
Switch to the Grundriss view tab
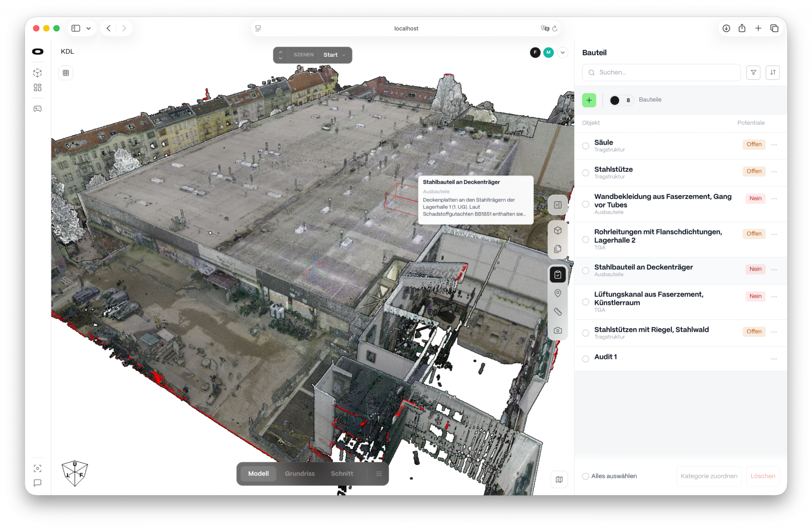[x=300, y=474]
